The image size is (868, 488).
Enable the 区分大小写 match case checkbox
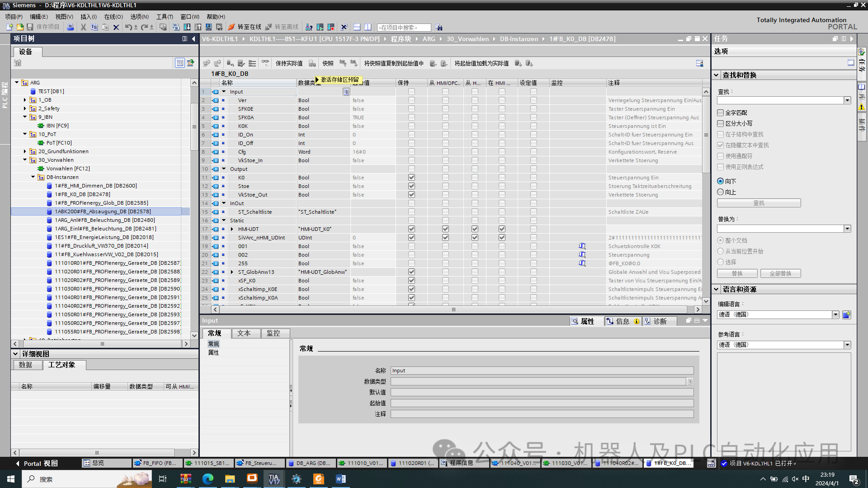coord(721,123)
